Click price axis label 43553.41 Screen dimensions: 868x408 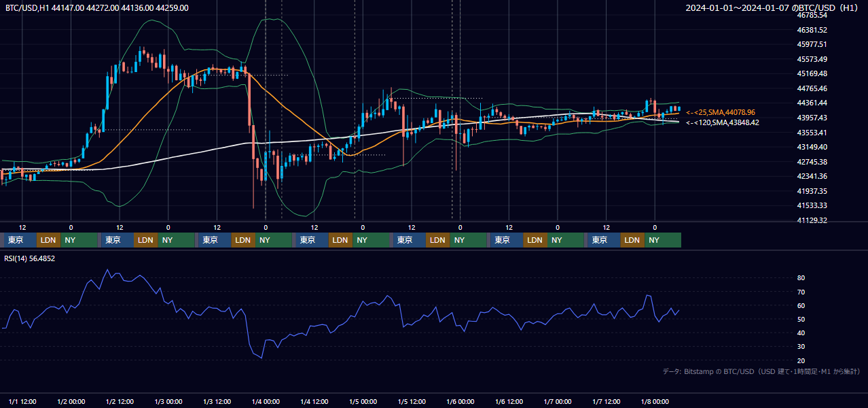[812, 132]
